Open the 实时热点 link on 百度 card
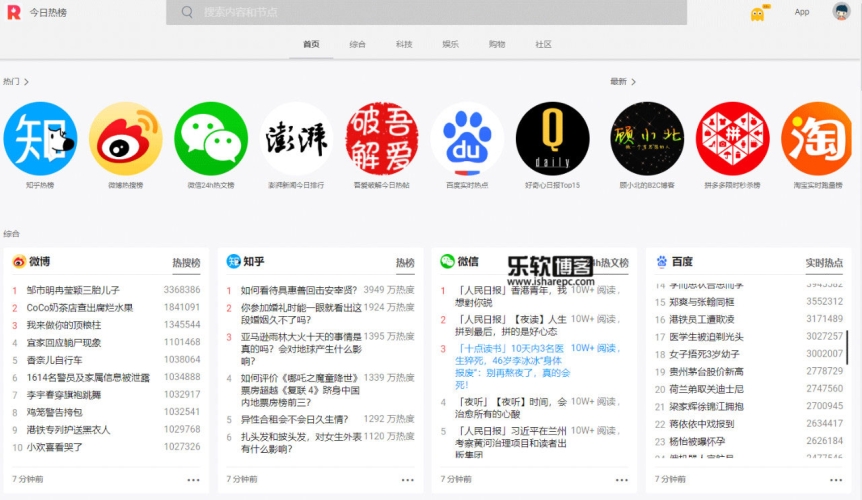862x500 pixels. point(824,263)
